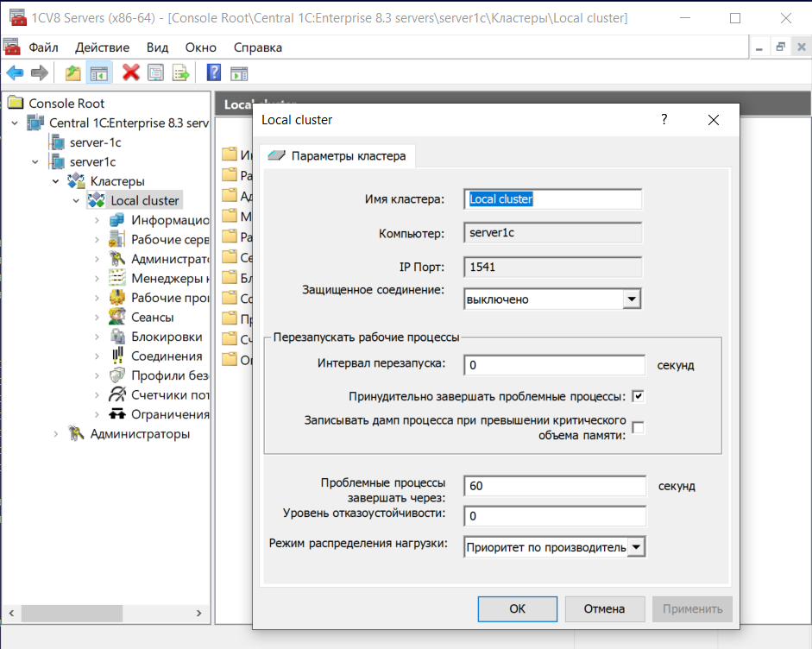The height and width of the screenshot is (649, 812).
Task: Click the Компьютер field showing server1c
Action: click(x=552, y=232)
